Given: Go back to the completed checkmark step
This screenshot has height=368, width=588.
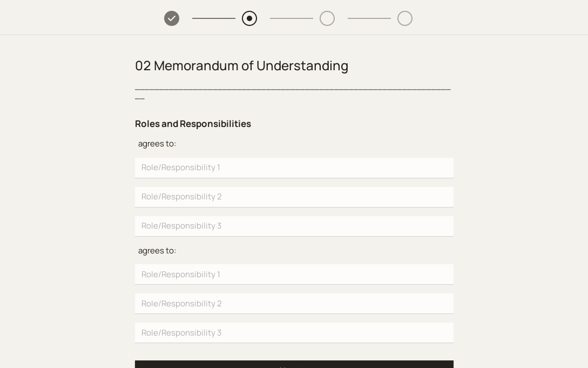Looking at the screenshot, I should tap(172, 18).
